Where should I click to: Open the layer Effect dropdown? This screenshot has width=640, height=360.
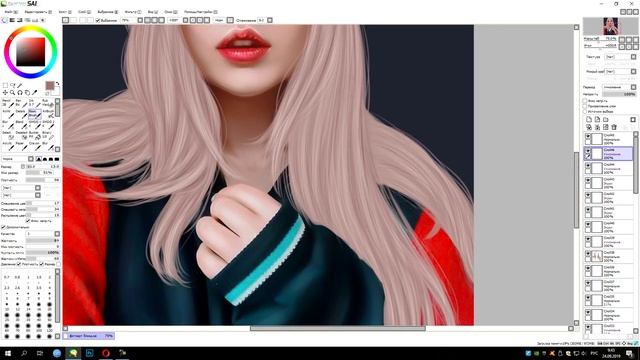point(620,71)
